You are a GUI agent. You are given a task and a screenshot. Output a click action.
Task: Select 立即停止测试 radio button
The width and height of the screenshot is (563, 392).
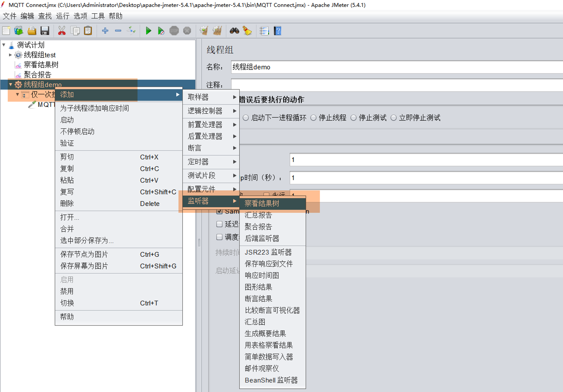click(394, 118)
